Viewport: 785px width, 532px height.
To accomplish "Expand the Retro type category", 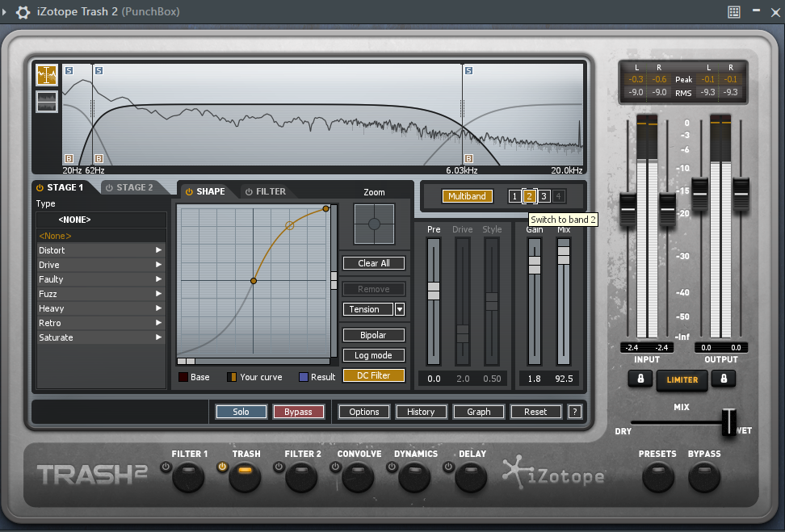I will coord(101,323).
